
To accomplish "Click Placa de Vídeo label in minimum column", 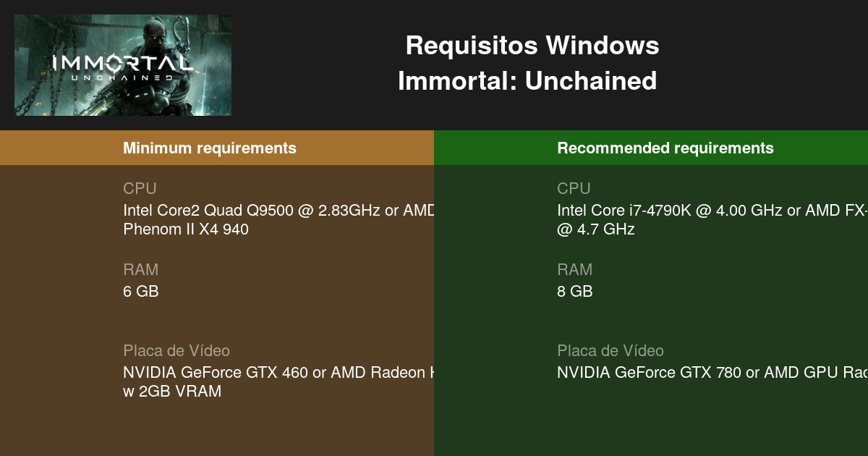I will (176, 351).
